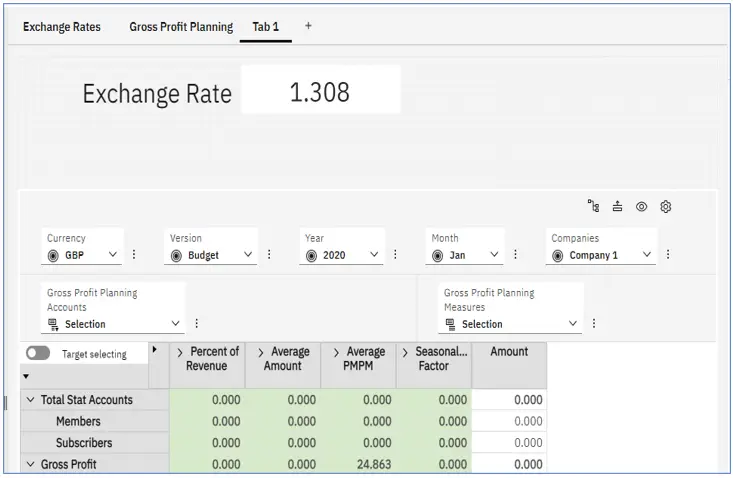Open three-dot menu beside Gross Profit Planning Measures
The width and height of the screenshot is (733, 478).
click(594, 324)
